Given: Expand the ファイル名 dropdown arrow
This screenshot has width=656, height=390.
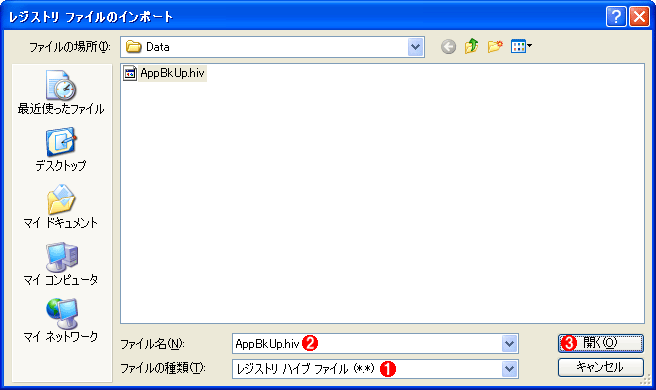Looking at the screenshot, I should tap(509, 344).
